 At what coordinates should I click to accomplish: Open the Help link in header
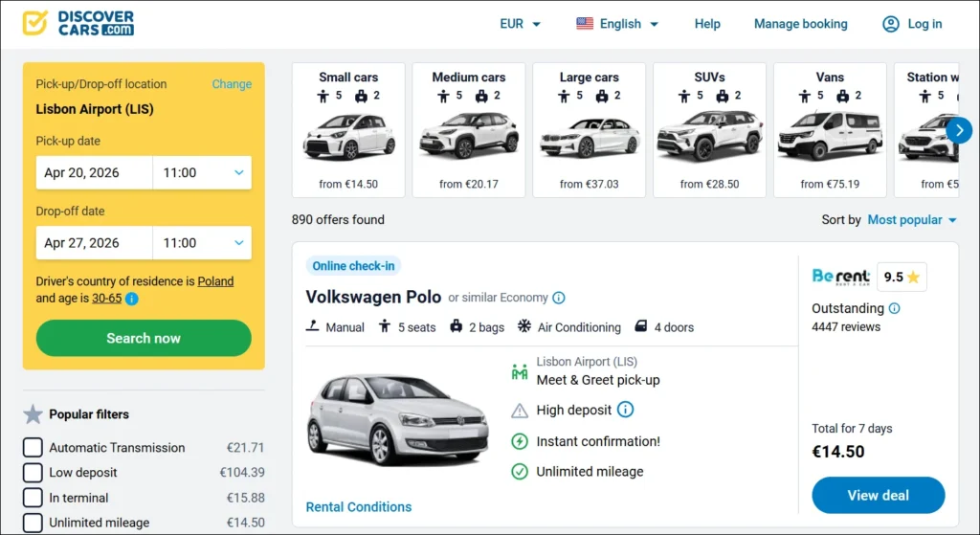707,24
